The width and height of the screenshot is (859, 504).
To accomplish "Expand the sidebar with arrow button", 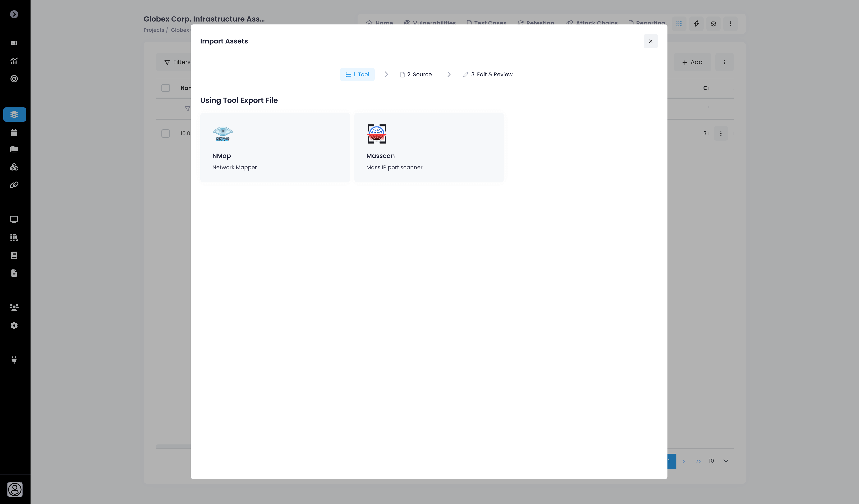I will (14, 14).
